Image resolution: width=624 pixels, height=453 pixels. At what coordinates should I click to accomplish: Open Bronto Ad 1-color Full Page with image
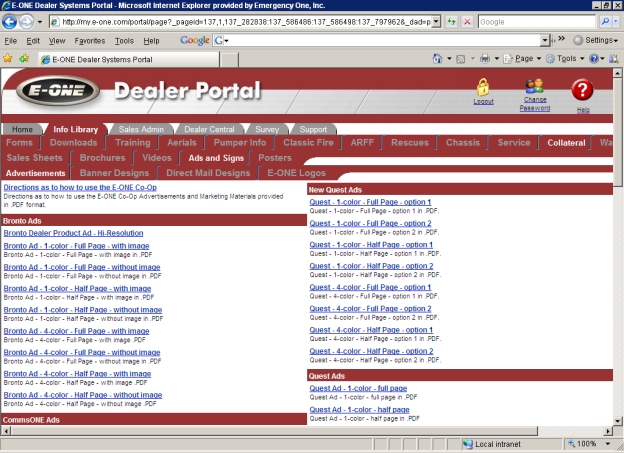[x=76, y=246]
